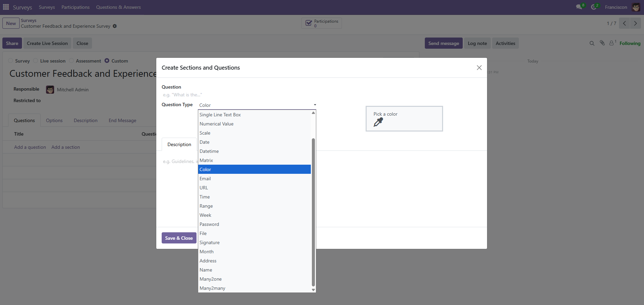Choose Numerical Value option
The height and width of the screenshot is (305, 644).
[x=254, y=124]
